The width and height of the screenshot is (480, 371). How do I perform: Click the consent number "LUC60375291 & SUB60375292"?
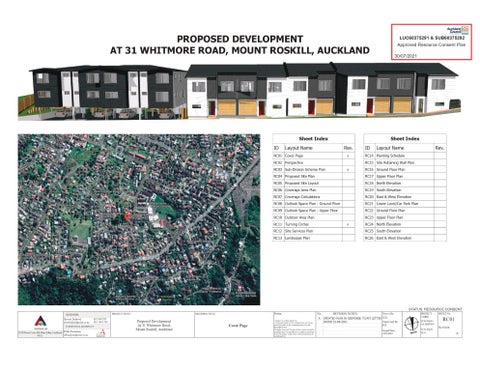[432, 38]
